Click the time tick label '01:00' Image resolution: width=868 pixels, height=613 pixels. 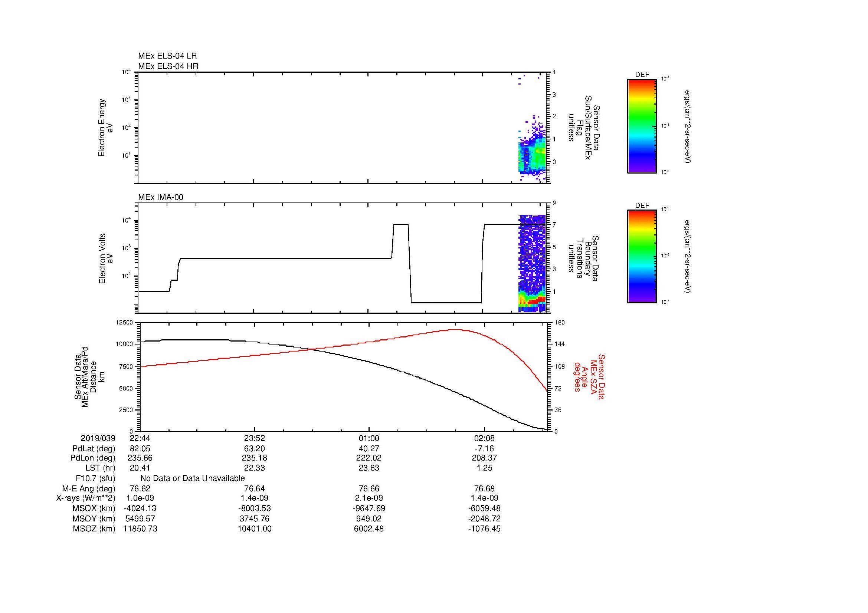[x=369, y=438]
